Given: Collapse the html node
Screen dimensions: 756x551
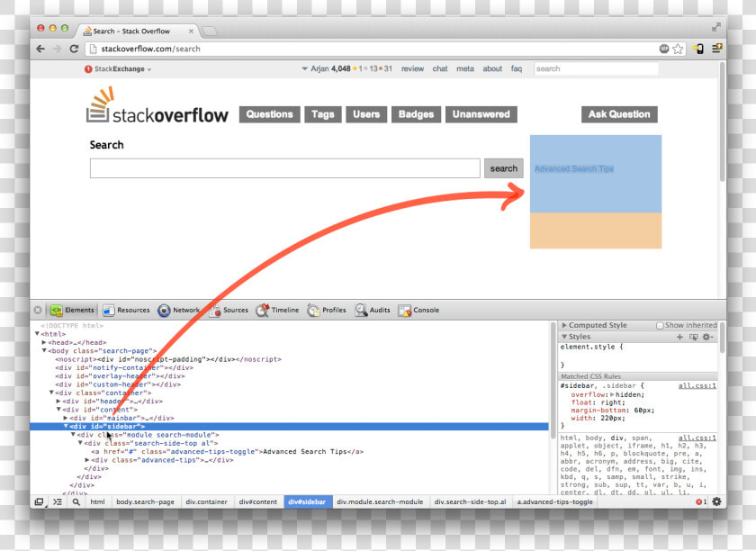Looking at the screenshot, I should (x=38, y=334).
